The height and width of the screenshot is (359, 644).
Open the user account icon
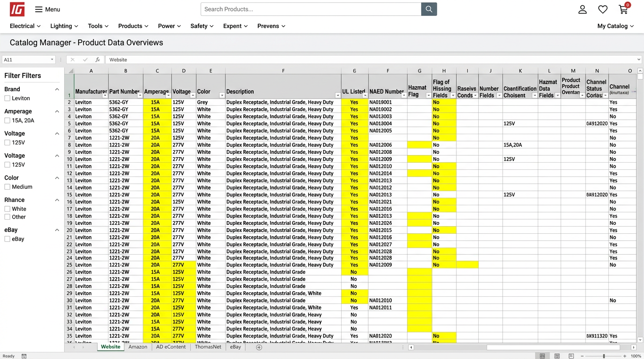coord(582,9)
